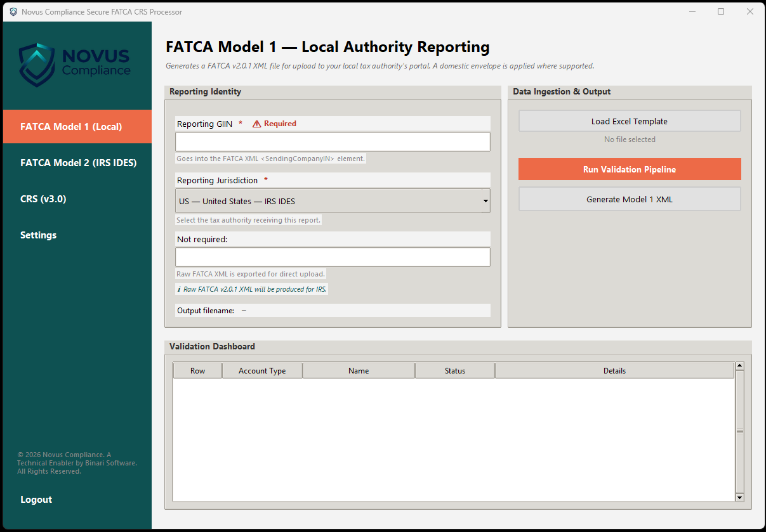Click the validation table scroll-down arrow
This screenshot has width=766, height=532.
click(x=739, y=498)
